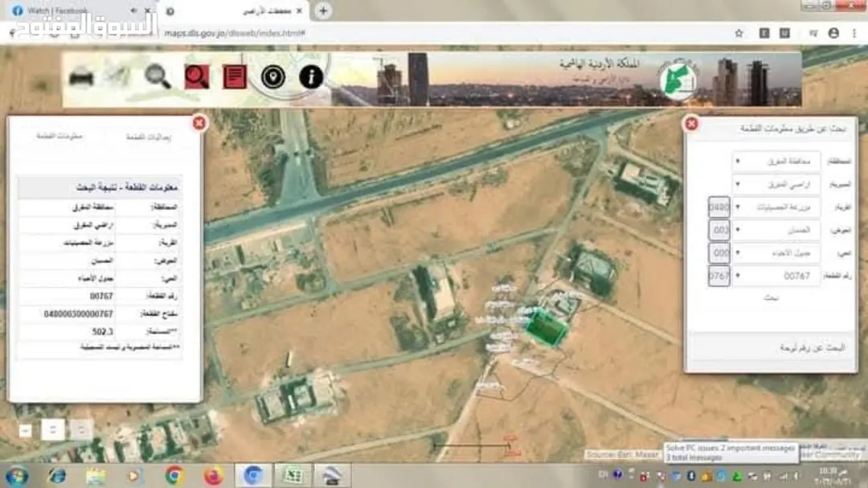Expand the neighborhood dropdown beside code 000
Viewport: 868px width, 488px height.
click(x=776, y=253)
